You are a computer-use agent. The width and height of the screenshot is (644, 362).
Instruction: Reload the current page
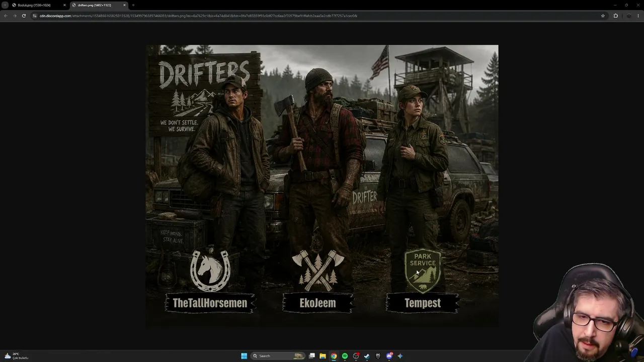[x=24, y=16]
